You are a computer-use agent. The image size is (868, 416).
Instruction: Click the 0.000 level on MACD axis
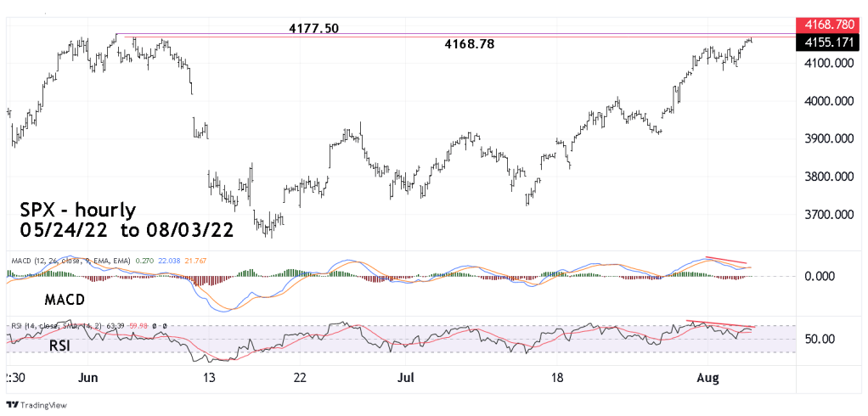820,276
